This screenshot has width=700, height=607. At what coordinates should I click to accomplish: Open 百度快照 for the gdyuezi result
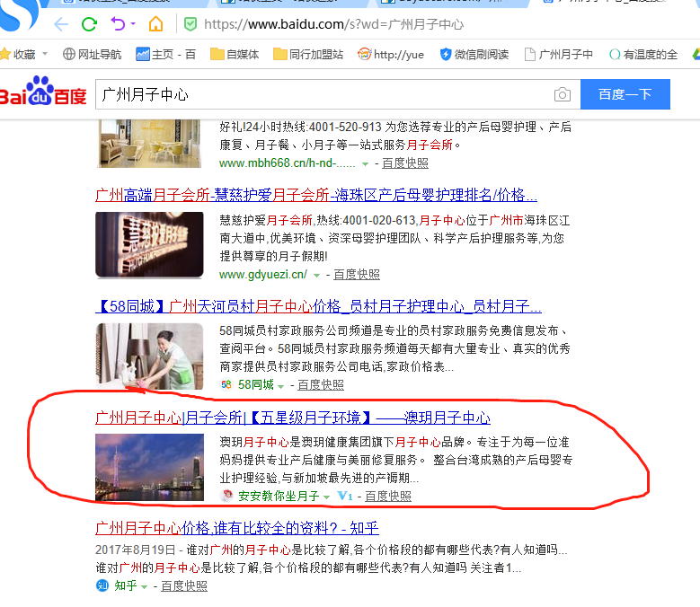356,274
